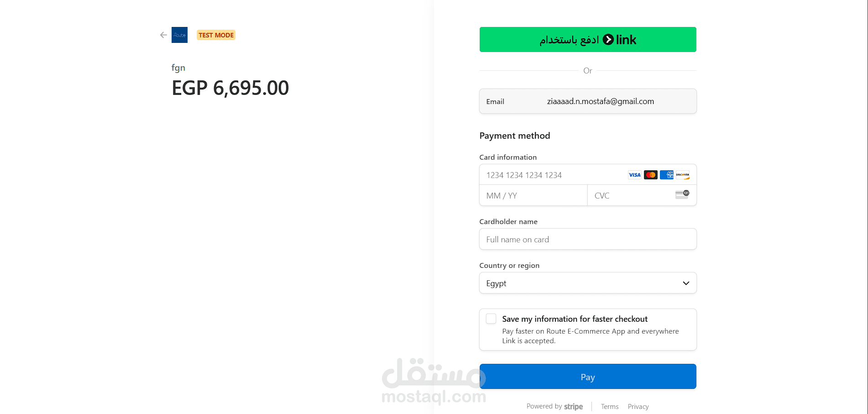This screenshot has height=414, width=868.
Task: Click the Stripe logo at bottom
Action: 573,407
